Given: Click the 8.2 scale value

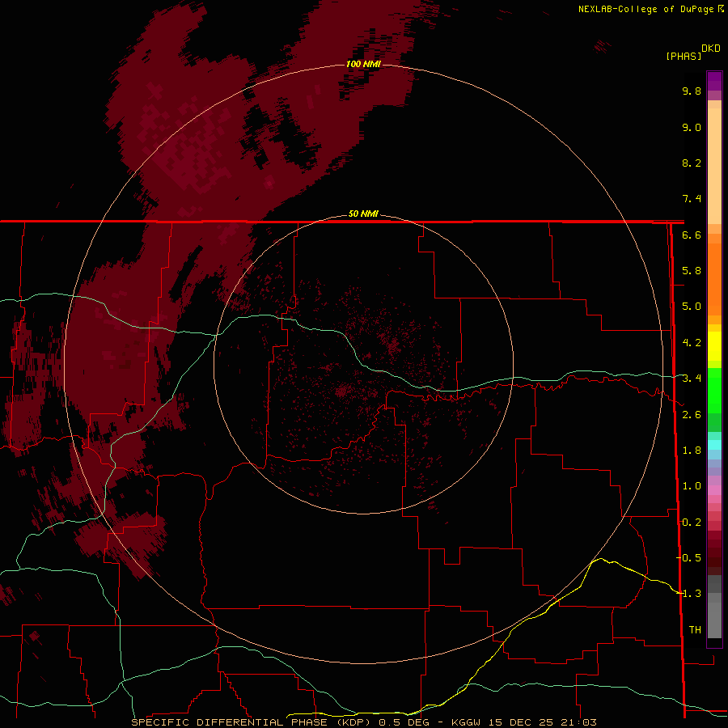Looking at the screenshot, I should (692, 163).
